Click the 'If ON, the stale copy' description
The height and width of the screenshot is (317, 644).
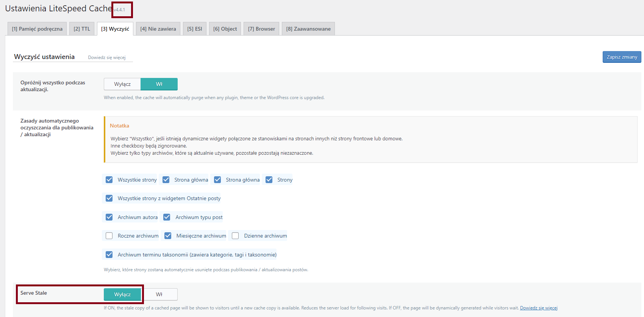pos(311,308)
